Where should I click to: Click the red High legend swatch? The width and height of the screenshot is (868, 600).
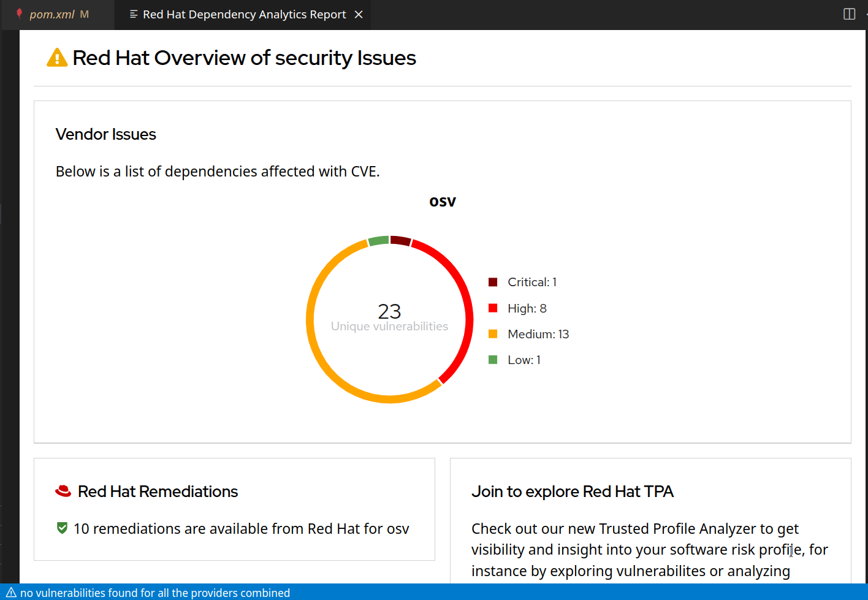[493, 308]
